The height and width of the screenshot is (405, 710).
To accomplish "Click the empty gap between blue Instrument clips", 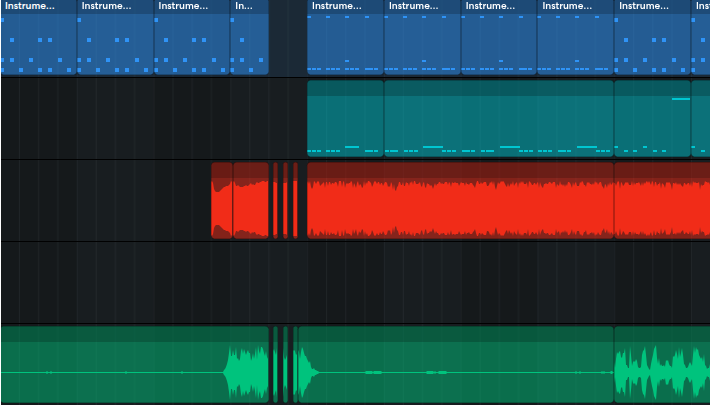I will [x=288, y=40].
